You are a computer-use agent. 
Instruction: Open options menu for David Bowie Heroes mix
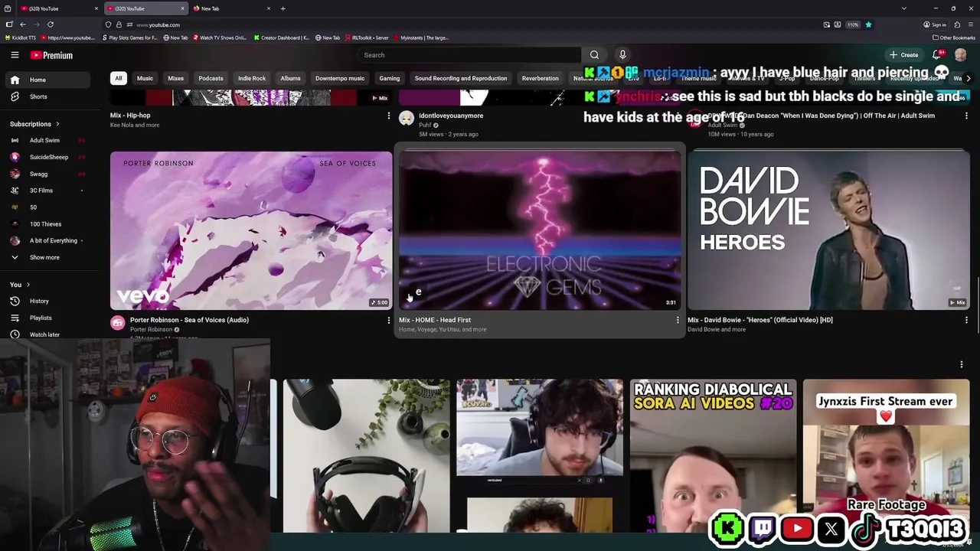[x=966, y=320]
